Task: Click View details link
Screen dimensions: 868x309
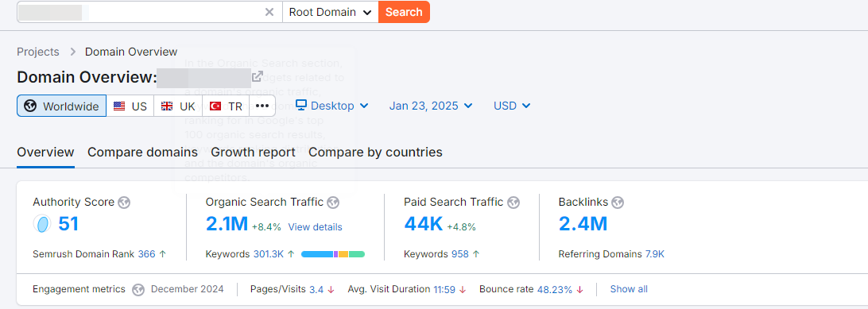Action: (315, 227)
